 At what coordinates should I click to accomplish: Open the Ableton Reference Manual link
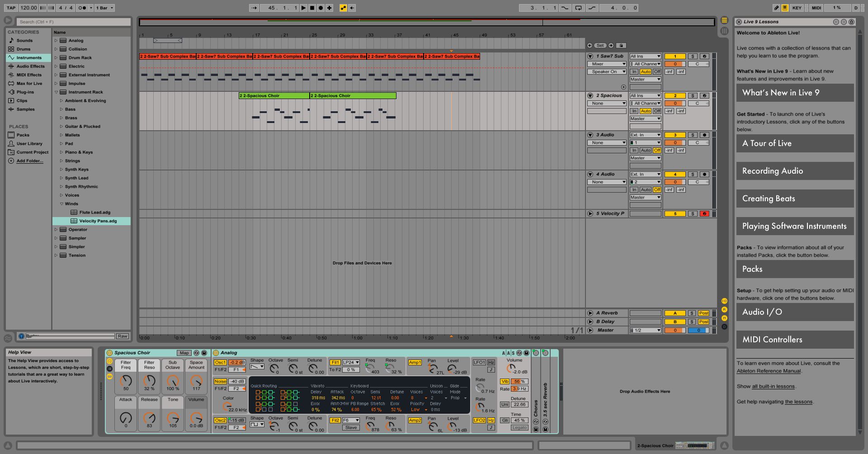point(769,371)
